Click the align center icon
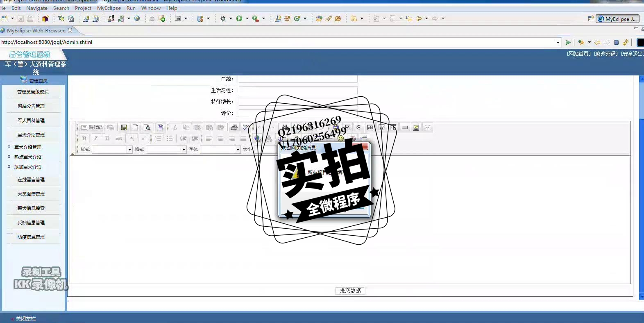Screen dimensions: 644x323 coord(220,139)
